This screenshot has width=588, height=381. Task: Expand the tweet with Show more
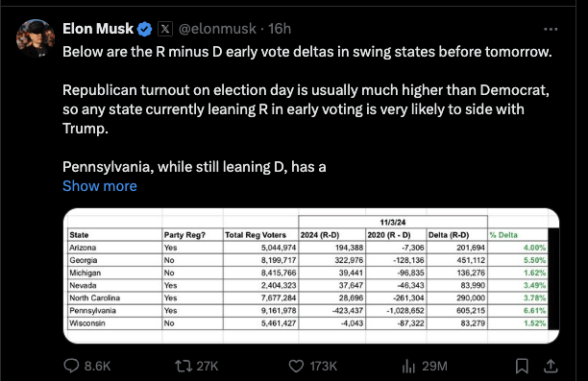(100, 186)
